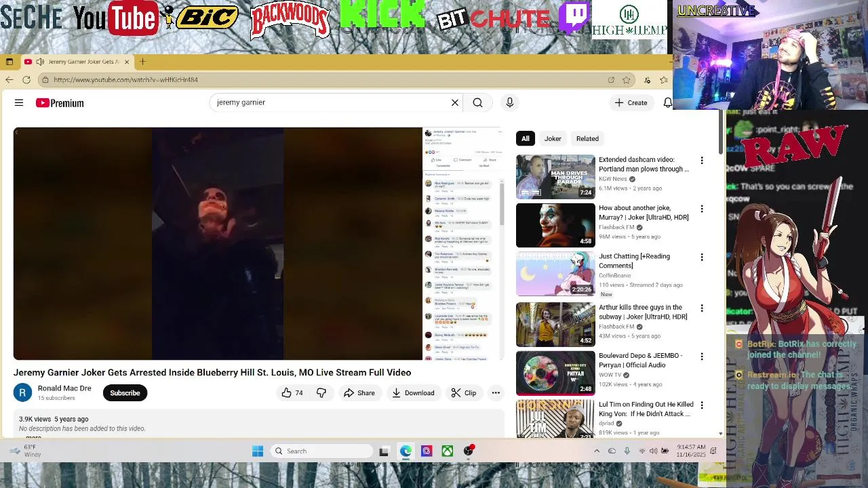Open the tab actions menu icon
This screenshot has height=488, width=868.
coord(9,62)
